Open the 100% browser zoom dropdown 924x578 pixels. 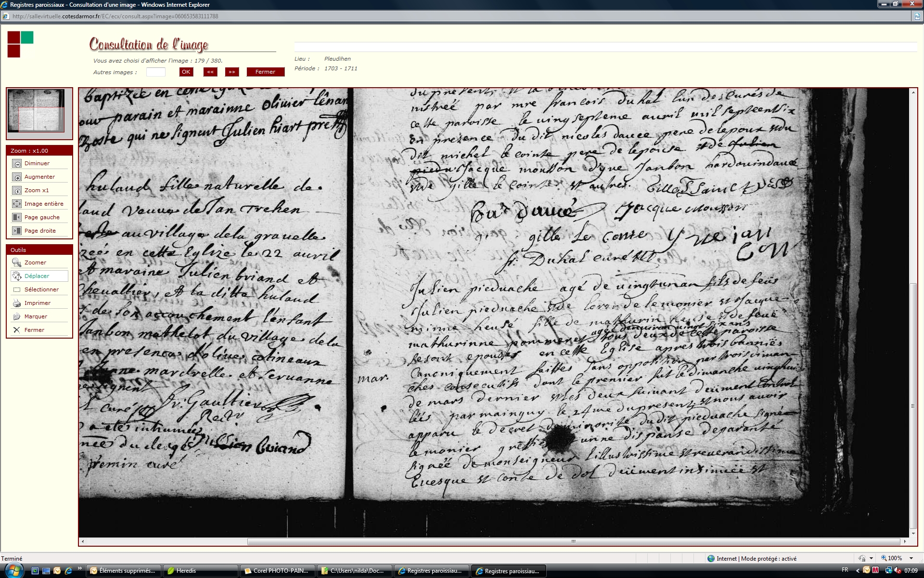(911, 558)
